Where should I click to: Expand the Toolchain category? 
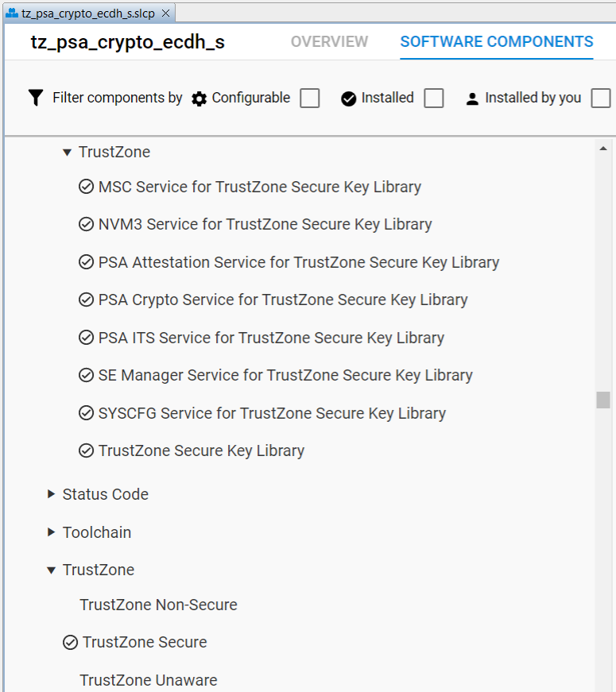click(x=51, y=532)
